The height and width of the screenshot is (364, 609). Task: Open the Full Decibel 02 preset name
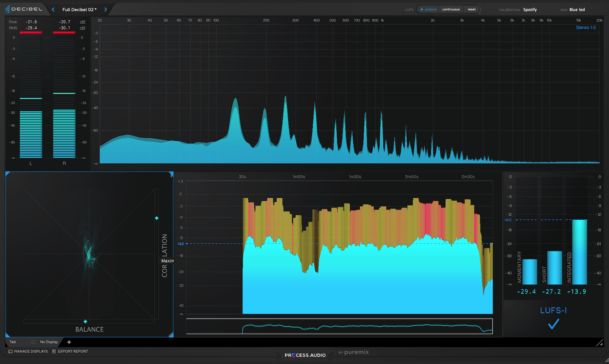[x=79, y=9]
